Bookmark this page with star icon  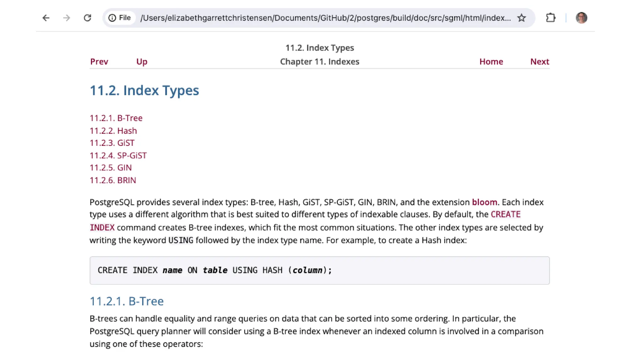tap(522, 18)
